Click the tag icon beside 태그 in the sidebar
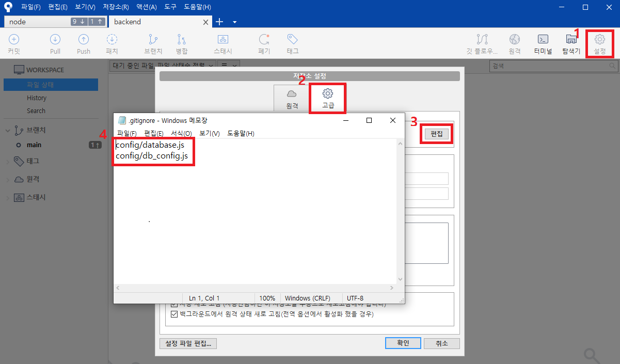 pos(19,161)
